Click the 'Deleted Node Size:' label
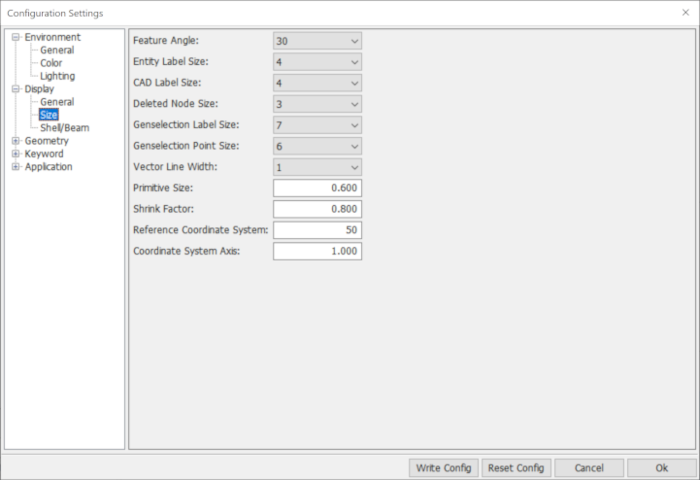This screenshot has height=480, width=700. 175,104
